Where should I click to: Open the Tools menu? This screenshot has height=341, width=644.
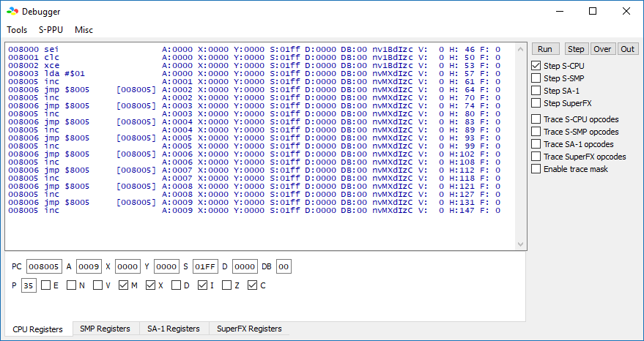[17, 30]
